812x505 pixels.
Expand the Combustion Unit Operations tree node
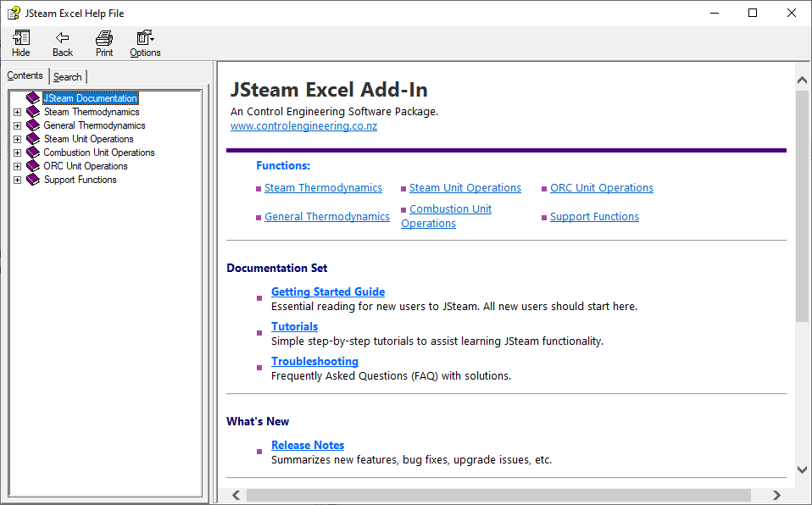[x=17, y=153]
